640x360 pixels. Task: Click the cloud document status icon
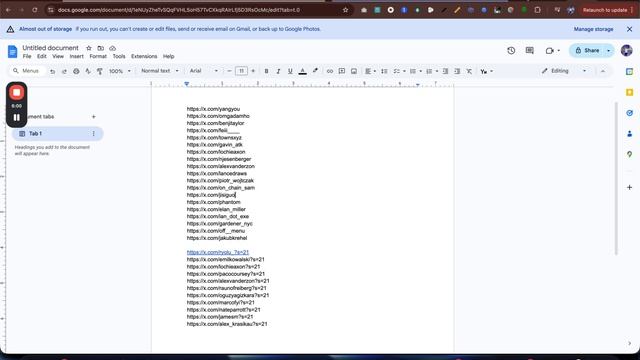112,48
